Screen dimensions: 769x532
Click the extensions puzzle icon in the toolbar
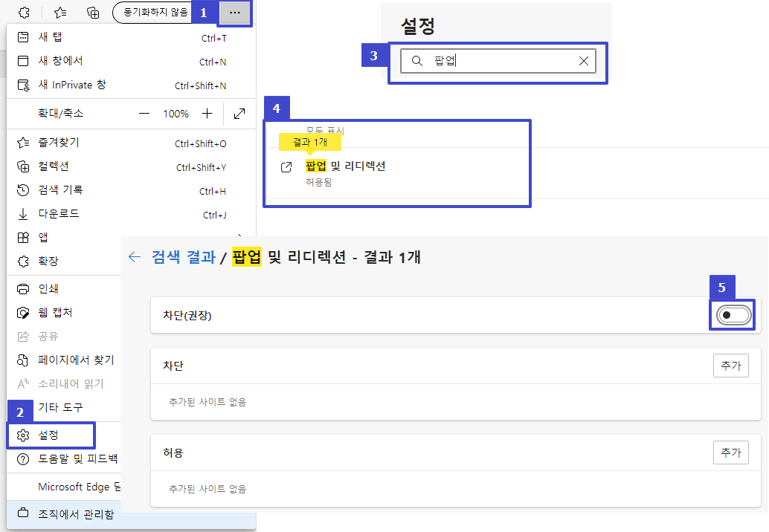pyautogui.click(x=24, y=13)
